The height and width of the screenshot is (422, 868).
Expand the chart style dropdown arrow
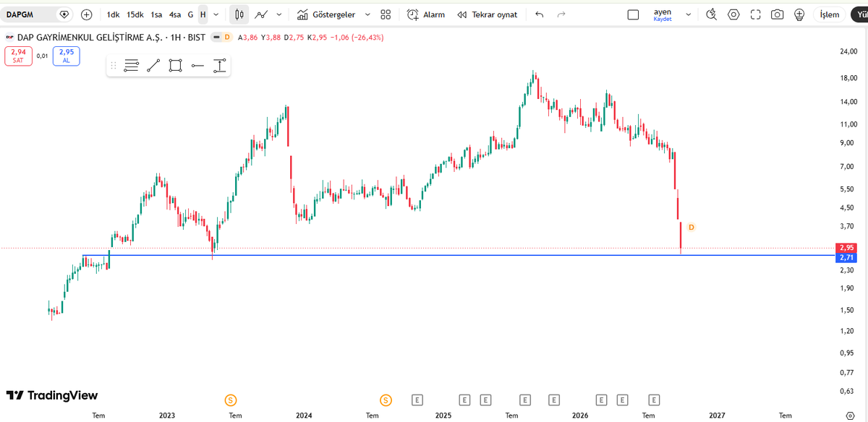coord(279,14)
